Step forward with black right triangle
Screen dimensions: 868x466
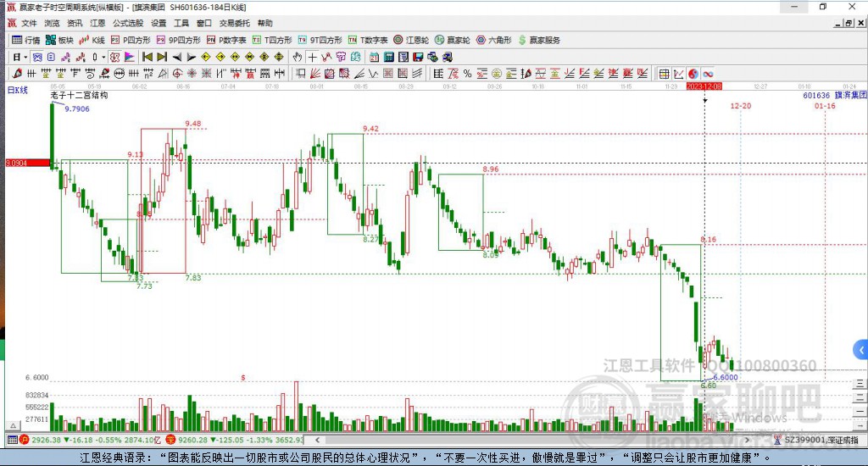pyautogui.click(x=192, y=57)
